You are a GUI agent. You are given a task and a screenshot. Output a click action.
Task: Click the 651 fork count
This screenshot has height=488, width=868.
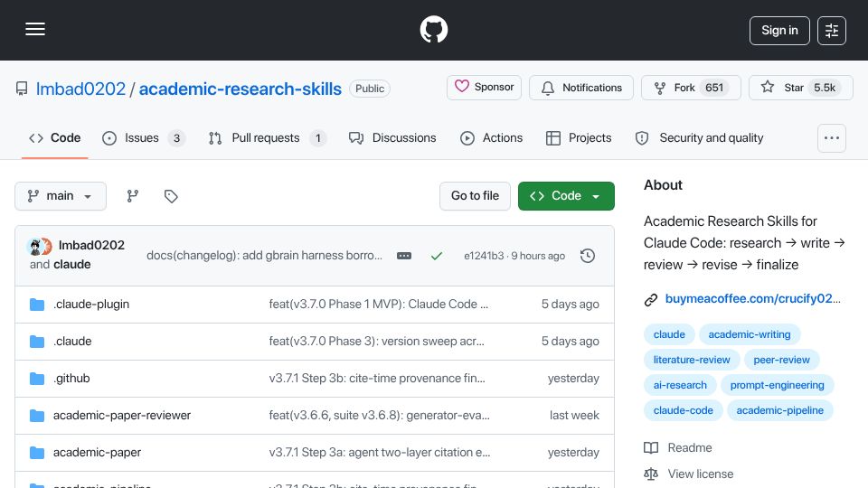coord(714,88)
